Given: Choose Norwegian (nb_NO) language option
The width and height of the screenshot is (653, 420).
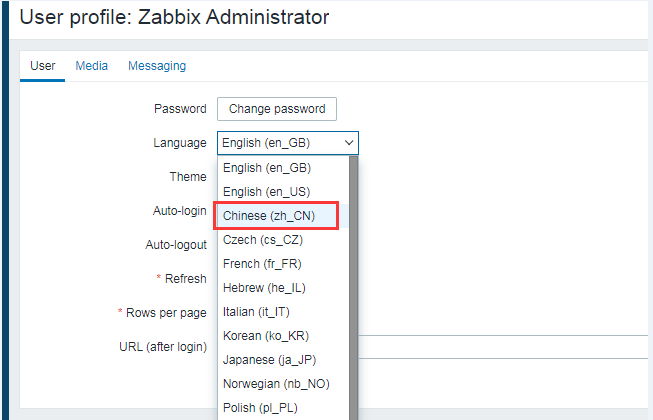Looking at the screenshot, I should click(x=276, y=384).
